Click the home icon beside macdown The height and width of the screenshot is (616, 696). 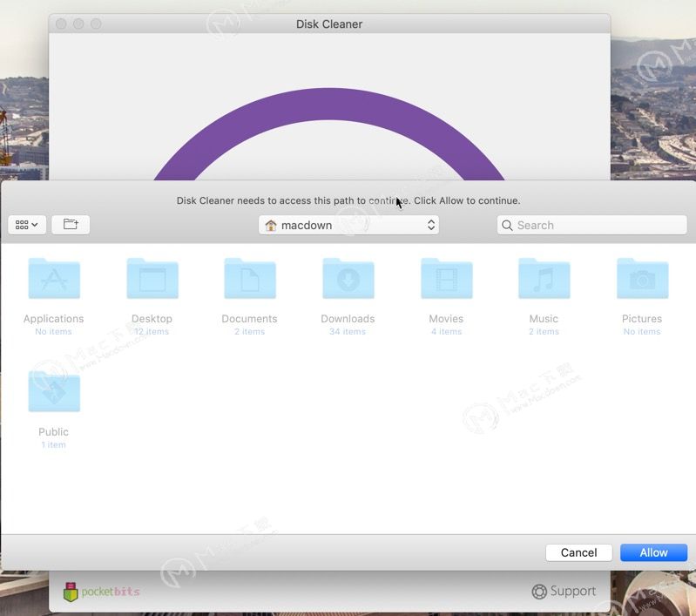click(271, 225)
